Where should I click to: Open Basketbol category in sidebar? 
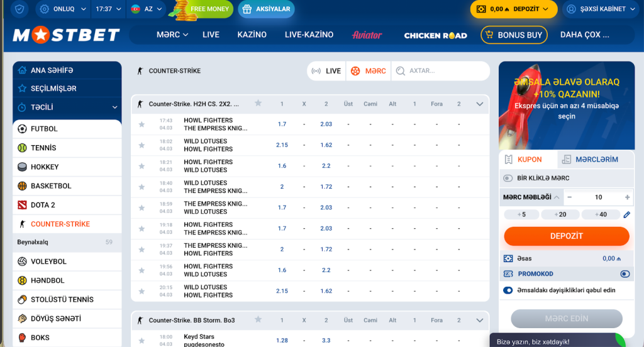click(x=50, y=186)
